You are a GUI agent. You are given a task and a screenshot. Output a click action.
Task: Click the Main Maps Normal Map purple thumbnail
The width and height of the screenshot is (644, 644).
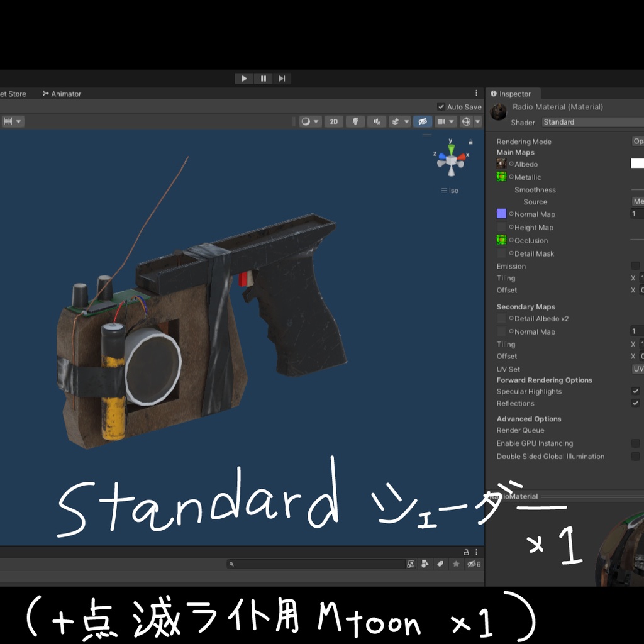[x=501, y=214]
